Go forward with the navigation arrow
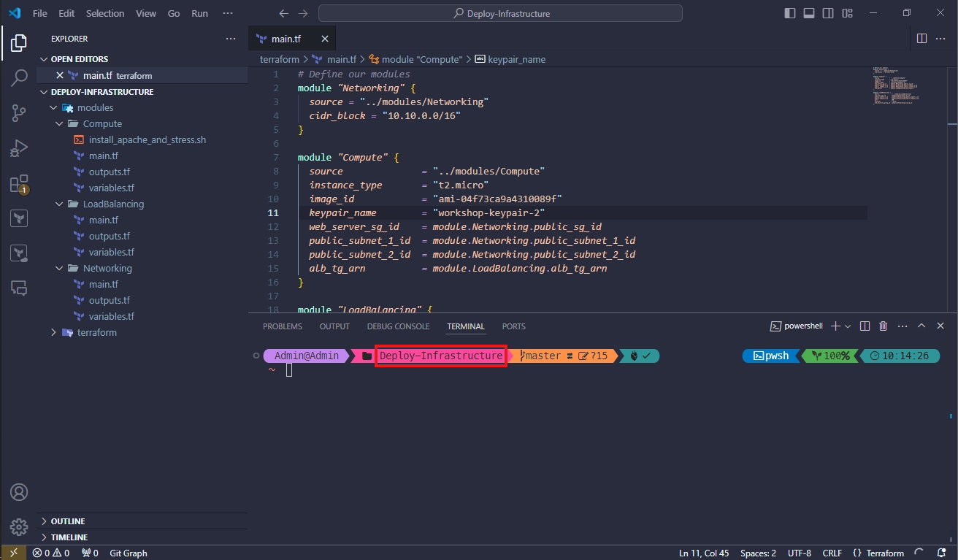Viewport: 958px width, 560px height. pos(303,13)
